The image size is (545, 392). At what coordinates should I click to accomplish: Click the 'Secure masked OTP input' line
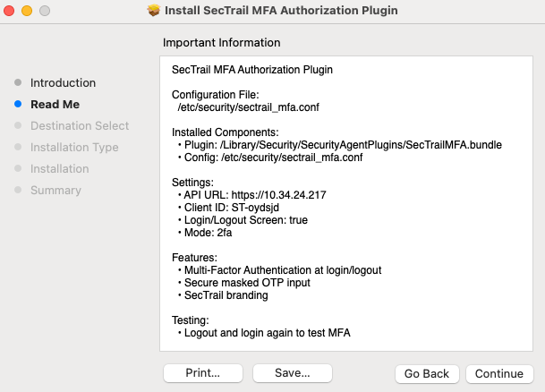click(x=243, y=282)
